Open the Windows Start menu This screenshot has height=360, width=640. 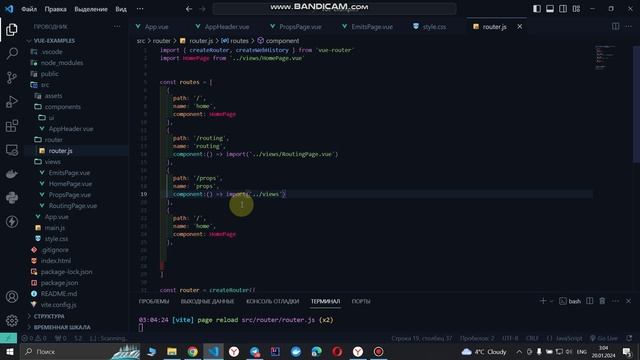click(9, 351)
